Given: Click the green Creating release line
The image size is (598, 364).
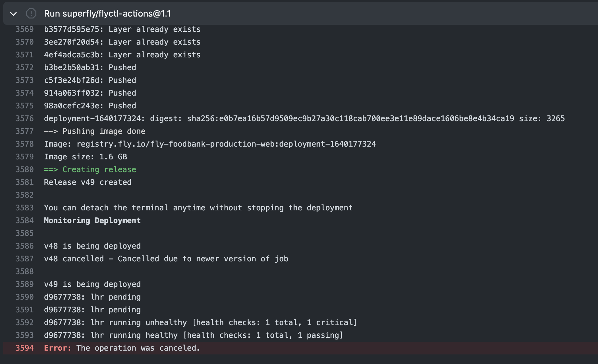Looking at the screenshot, I should (90, 170).
